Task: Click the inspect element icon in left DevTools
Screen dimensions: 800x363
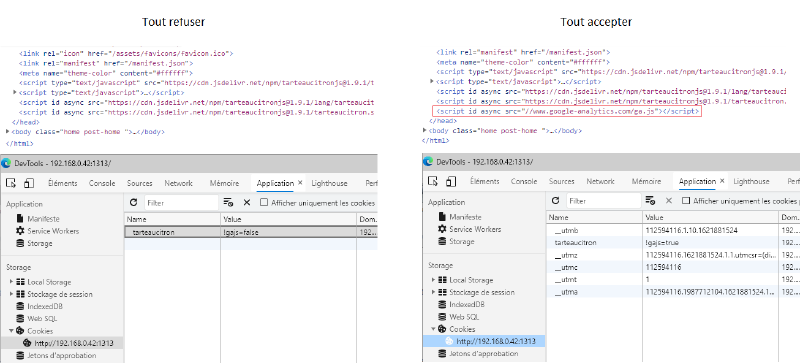Action: point(11,183)
